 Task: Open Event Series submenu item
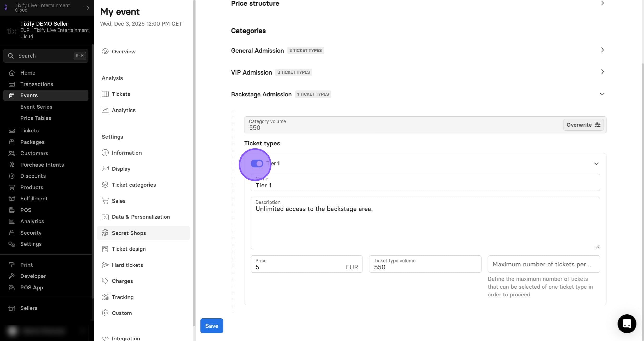(36, 107)
